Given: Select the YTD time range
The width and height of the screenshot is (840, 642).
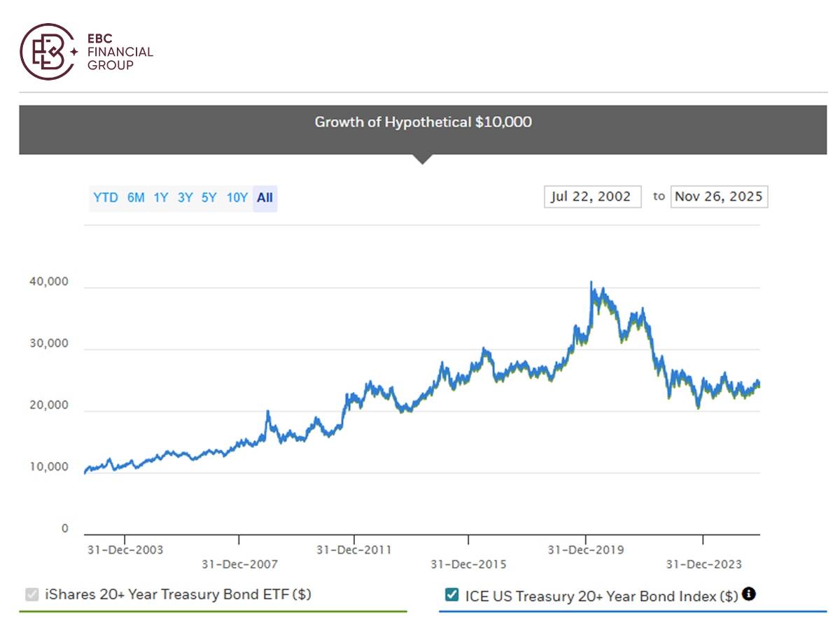Looking at the screenshot, I should (x=106, y=198).
